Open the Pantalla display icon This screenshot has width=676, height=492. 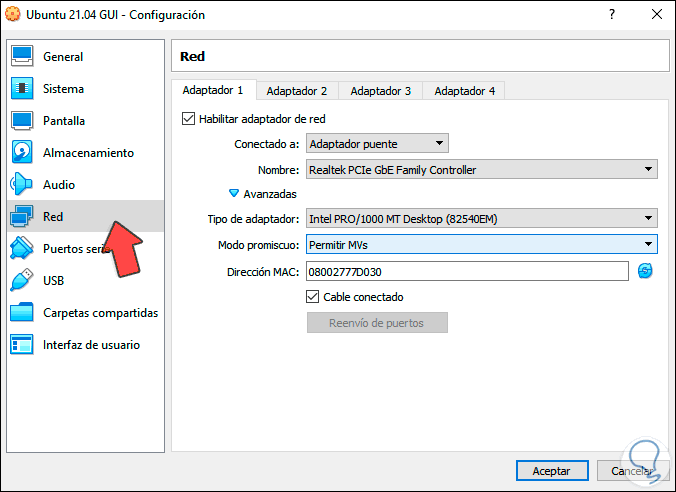pyautogui.click(x=22, y=121)
